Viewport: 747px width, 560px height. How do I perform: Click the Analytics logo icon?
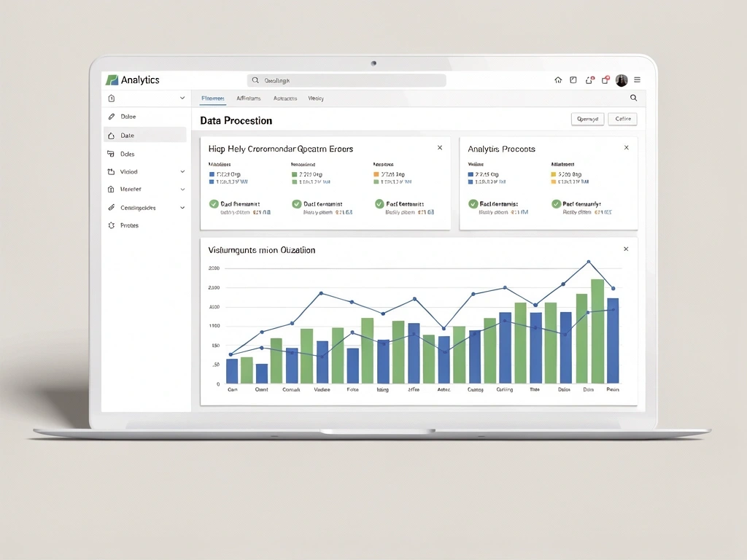[113, 80]
